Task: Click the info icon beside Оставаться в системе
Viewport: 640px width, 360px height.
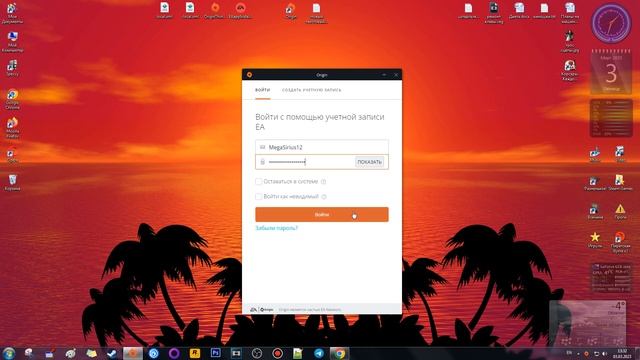Action: click(323, 182)
